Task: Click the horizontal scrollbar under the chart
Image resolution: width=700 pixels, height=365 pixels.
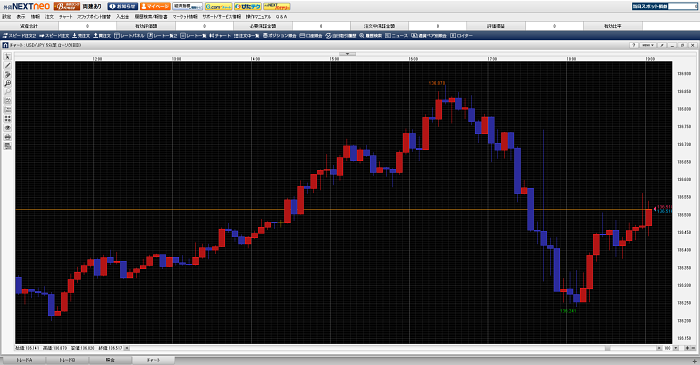Action: tap(393, 348)
